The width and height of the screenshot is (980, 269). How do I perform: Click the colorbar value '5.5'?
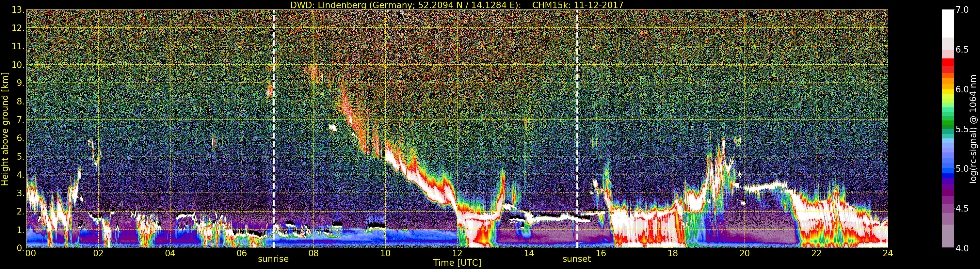tap(962, 129)
